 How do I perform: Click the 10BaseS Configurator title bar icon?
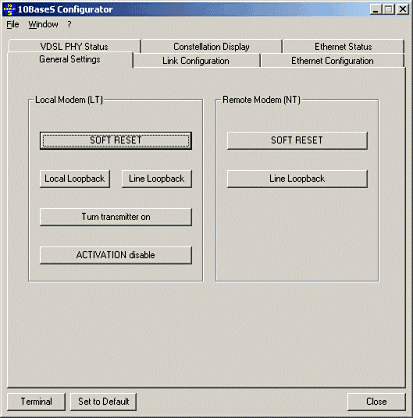[9, 9]
